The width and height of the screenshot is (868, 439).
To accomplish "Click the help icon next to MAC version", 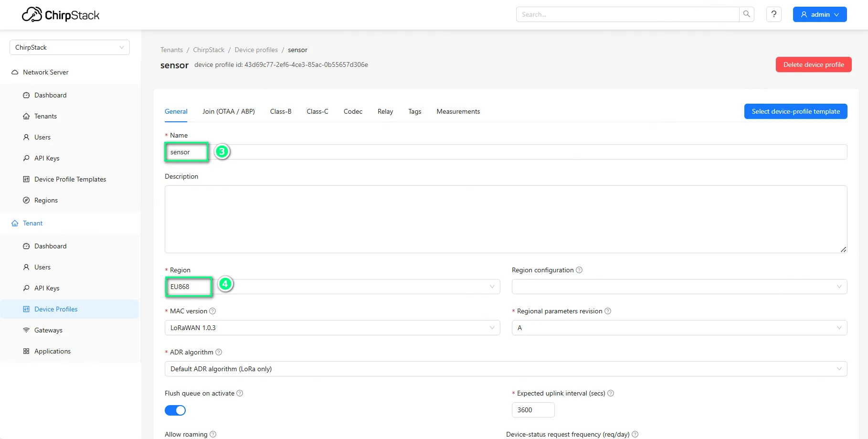I will (212, 311).
